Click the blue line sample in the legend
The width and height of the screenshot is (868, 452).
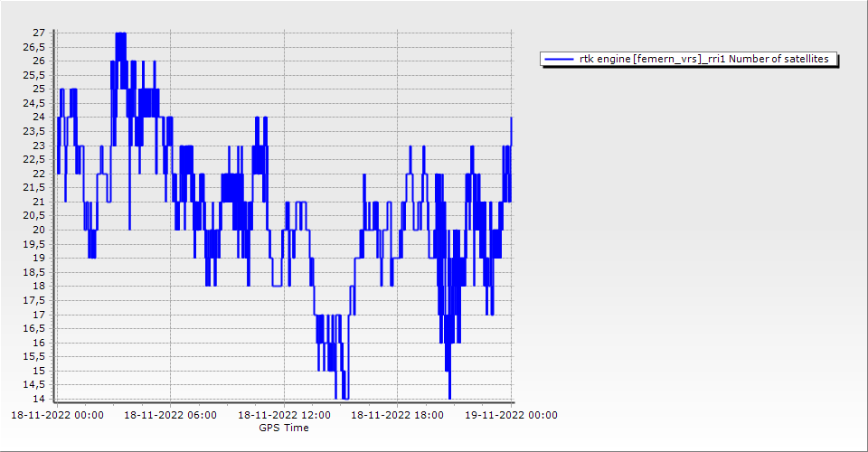(559, 59)
